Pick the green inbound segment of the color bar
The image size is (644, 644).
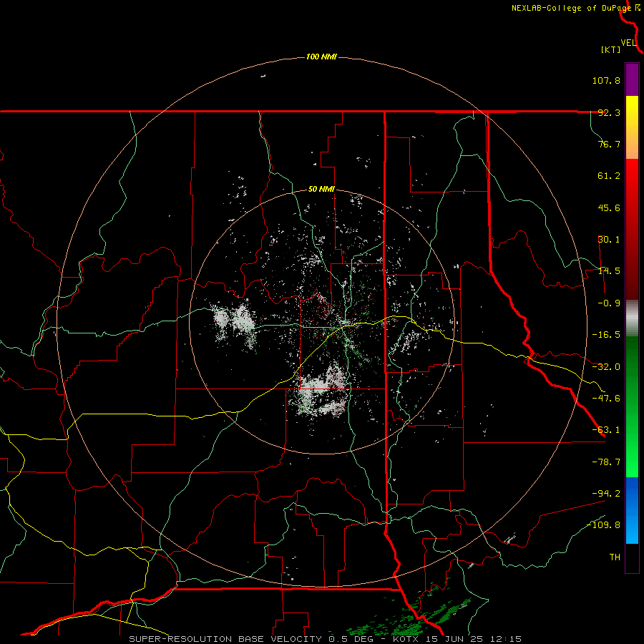(x=632, y=406)
